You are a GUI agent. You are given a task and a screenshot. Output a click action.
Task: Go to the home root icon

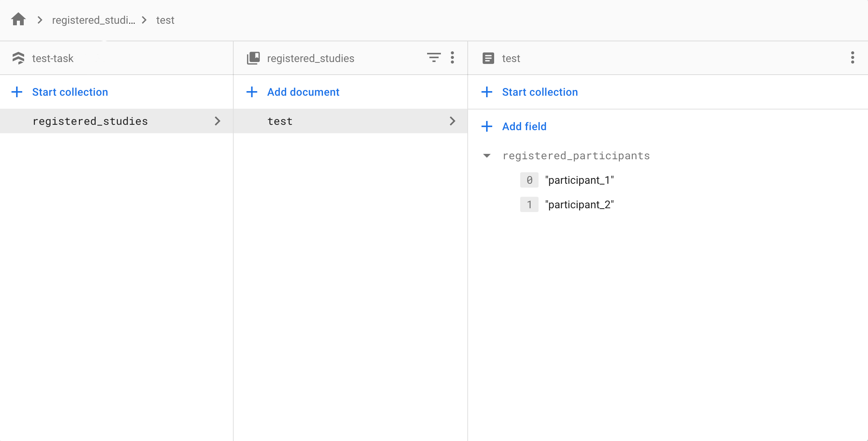point(18,19)
